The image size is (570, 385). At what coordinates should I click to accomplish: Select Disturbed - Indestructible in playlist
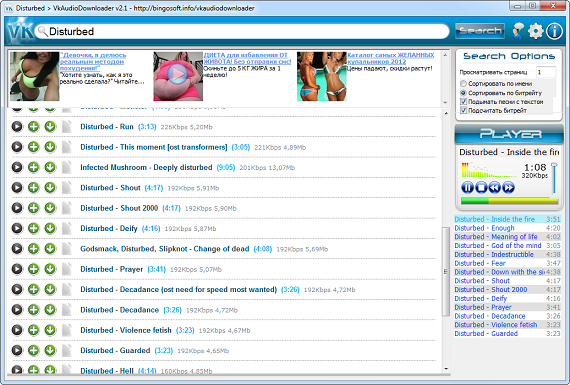(x=507, y=254)
